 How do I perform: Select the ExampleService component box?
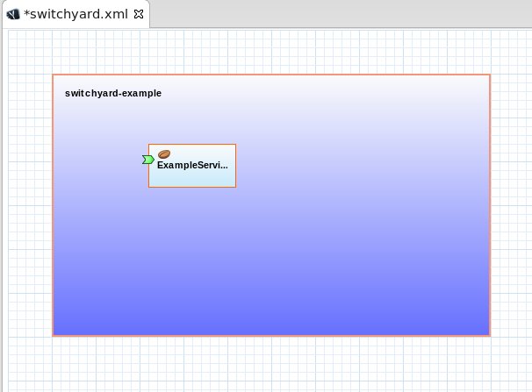click(192, 166)
